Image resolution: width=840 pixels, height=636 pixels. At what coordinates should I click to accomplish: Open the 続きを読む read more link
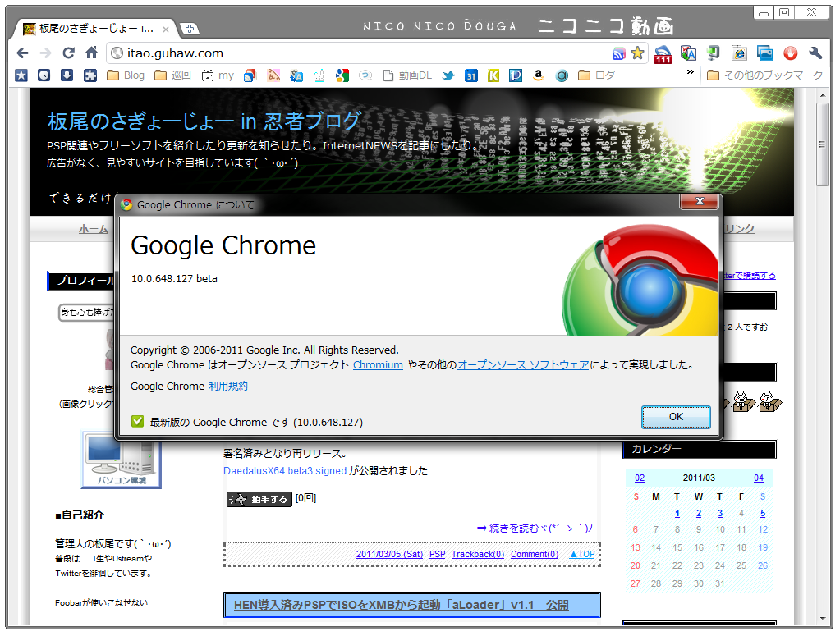(535, 528)
